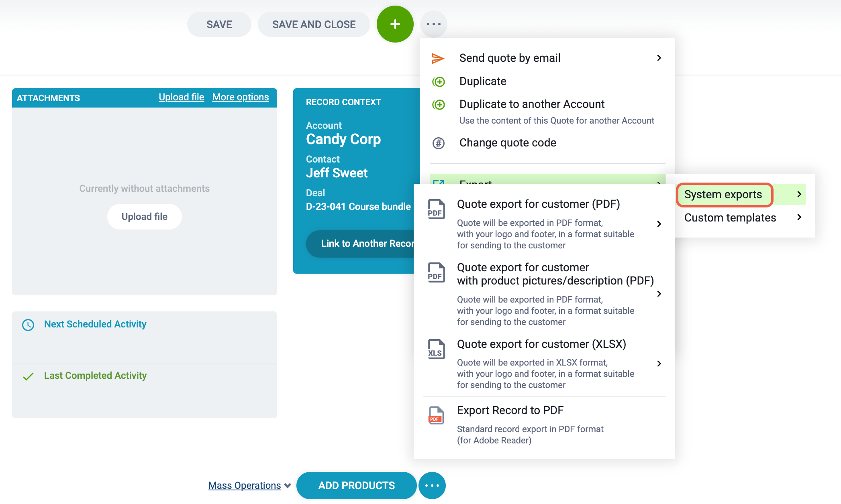Image resolution: width=841 pixels, height=504 pixels.
Task: Click the orange send quote email icon
Action: (x=438, y=58)
